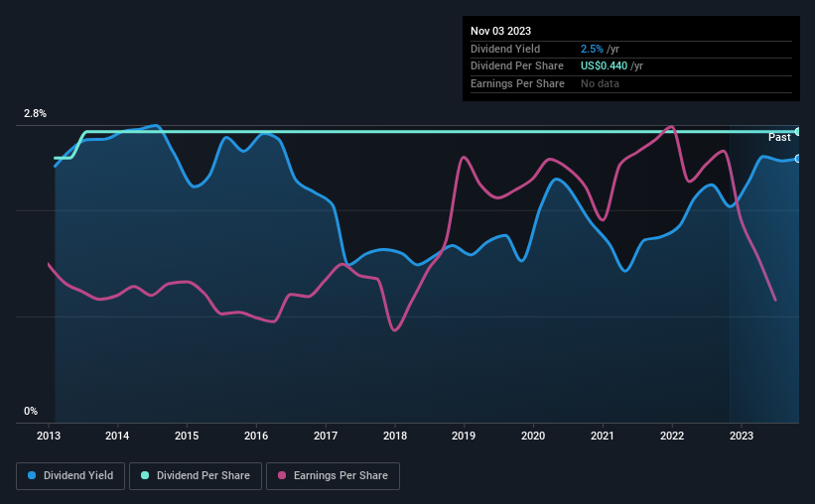Image resolution: width=815 pixels, height=504 pixels.
Task: Toggle the Dividend Per Share legend button
Action: [x=196, y=476]
